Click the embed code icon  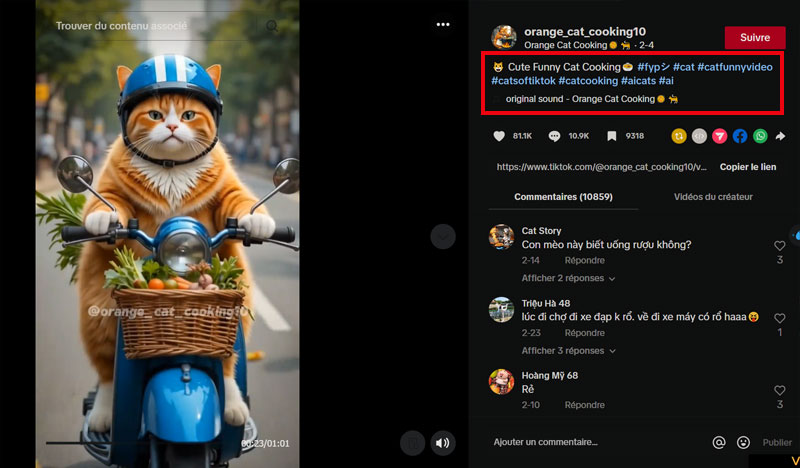click(x=699, y=136)
